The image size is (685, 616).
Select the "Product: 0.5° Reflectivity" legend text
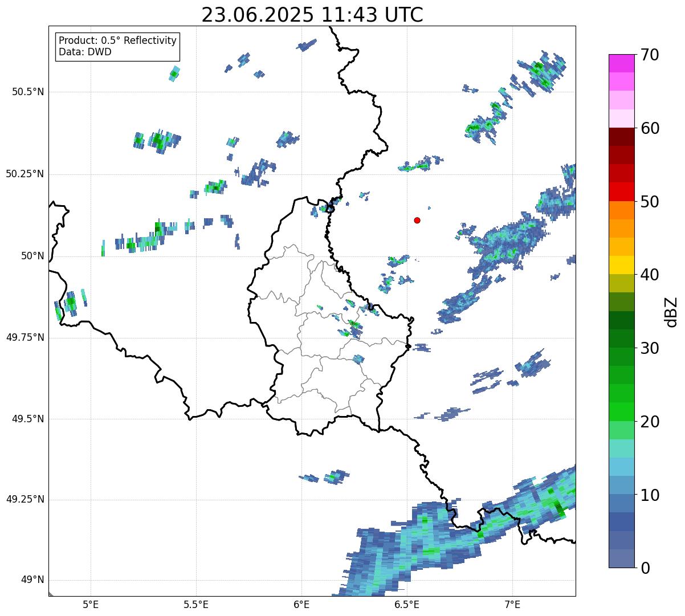point(117,41)
